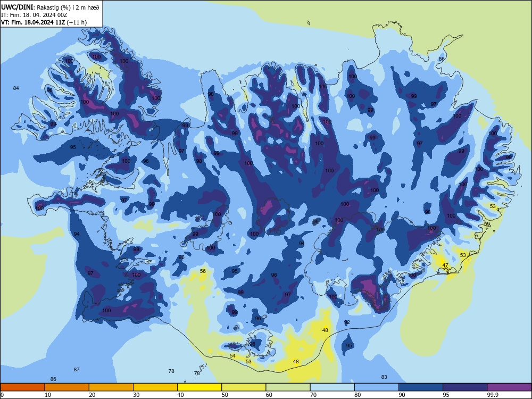Select the legend tick label 80
532x399 pixels.
358,395
